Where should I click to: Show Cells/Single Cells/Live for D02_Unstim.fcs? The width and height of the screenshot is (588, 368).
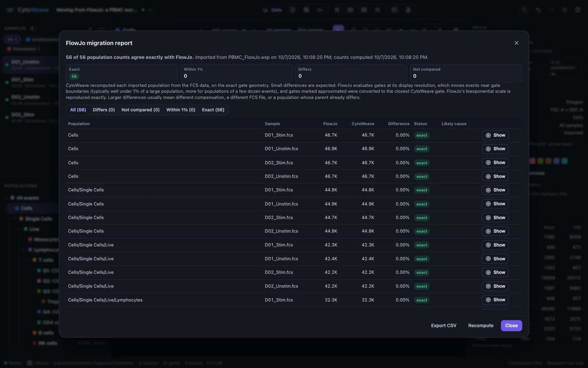(495, 286)
